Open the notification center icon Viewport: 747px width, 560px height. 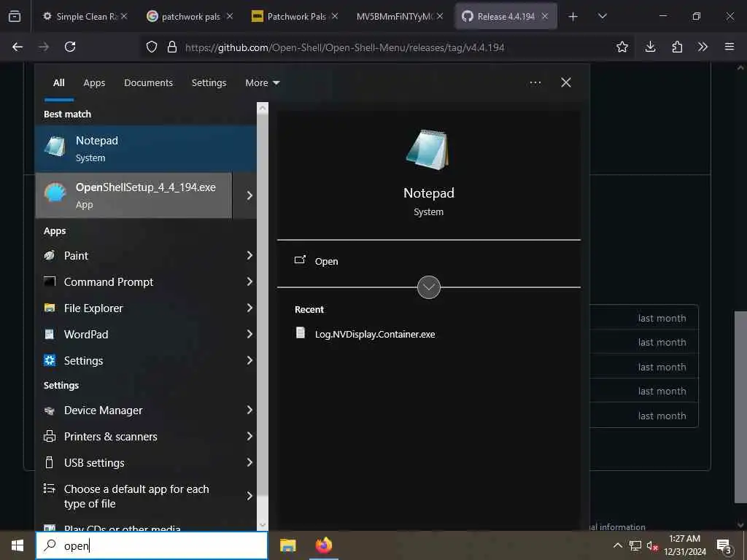pyautogui.click(x=724, y=546)
